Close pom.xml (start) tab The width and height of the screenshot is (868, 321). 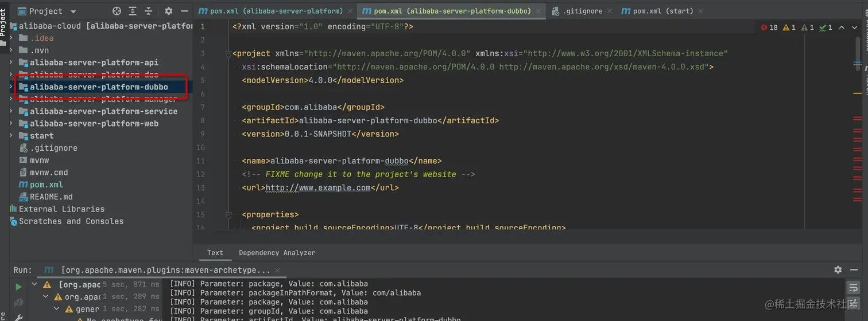click(x=701, y=11)
